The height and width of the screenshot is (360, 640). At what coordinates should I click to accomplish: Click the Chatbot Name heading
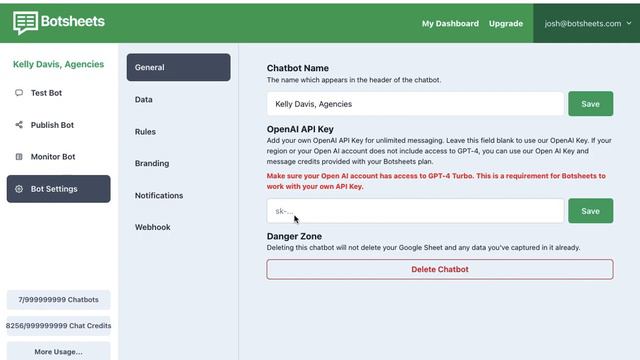(x=298, y=68)
